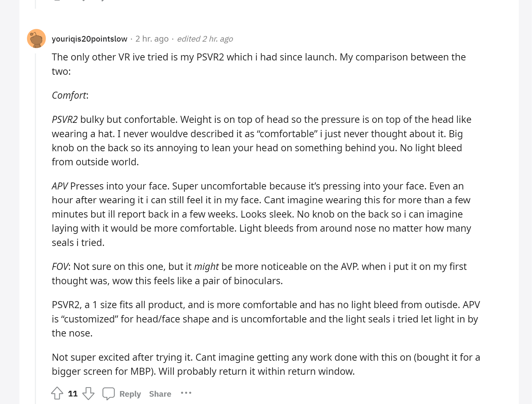Share this comment
This screenshot has width=532, height=404.
point(160,394)
